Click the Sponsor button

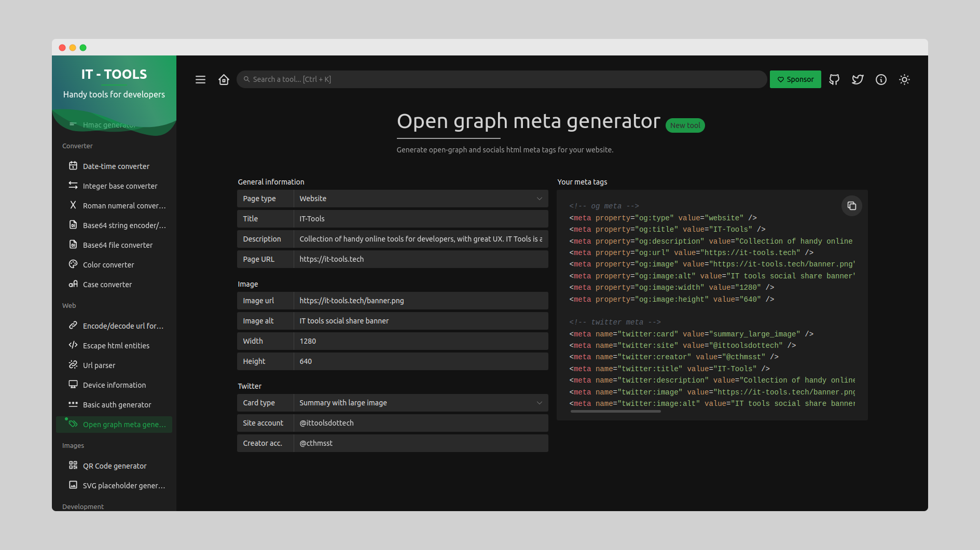[795, 79]
